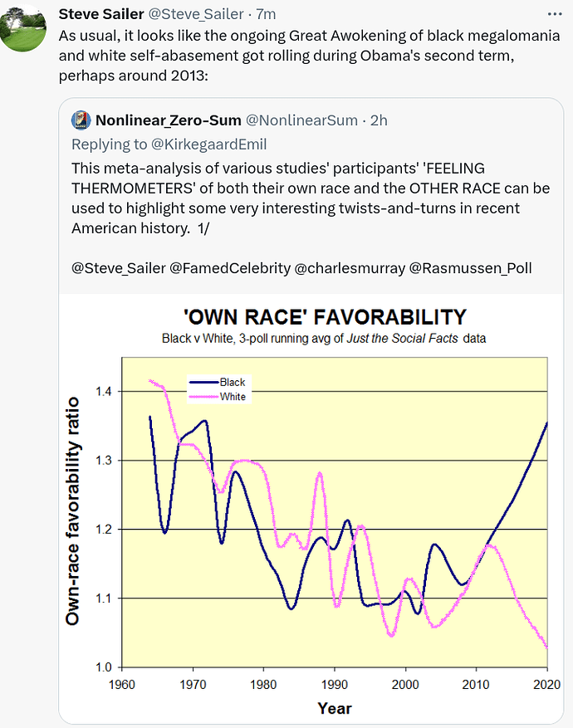Open the three-dot more options menu

pyautogui.click(x=555, y=14)
